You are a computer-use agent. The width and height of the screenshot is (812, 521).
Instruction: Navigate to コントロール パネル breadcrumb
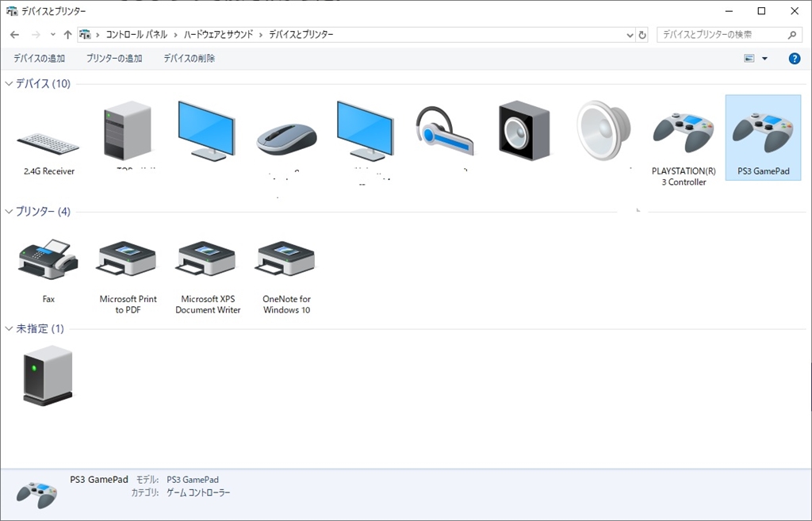(x=136, y=35)
